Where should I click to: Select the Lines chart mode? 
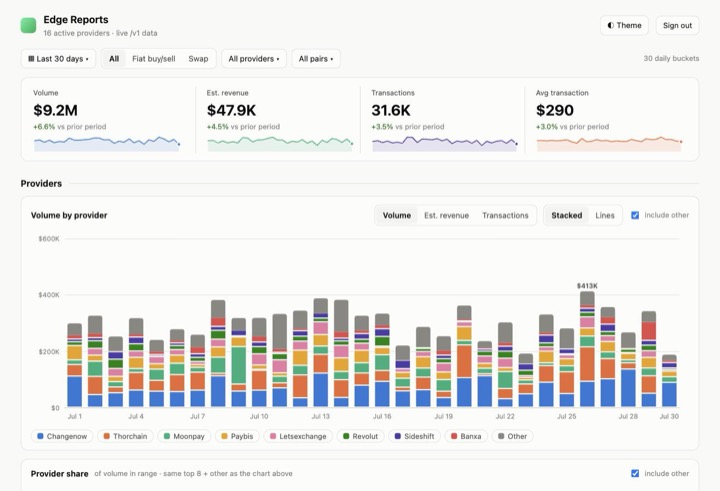[605, 215]
